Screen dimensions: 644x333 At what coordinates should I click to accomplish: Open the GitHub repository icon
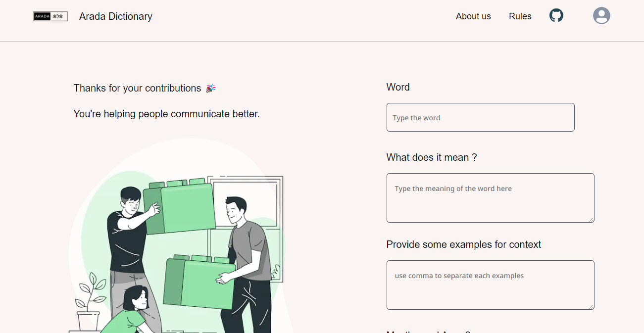tap(556, 15)
